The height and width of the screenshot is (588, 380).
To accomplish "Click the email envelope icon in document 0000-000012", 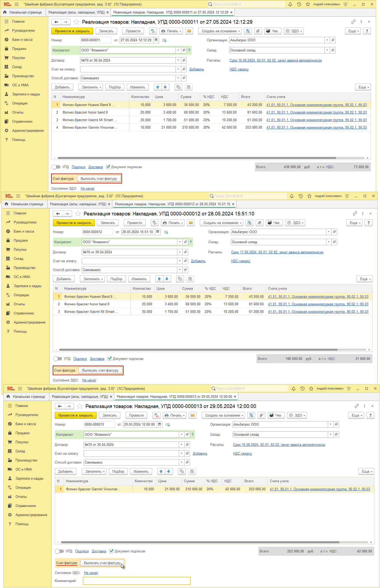I will pos(191,223).
